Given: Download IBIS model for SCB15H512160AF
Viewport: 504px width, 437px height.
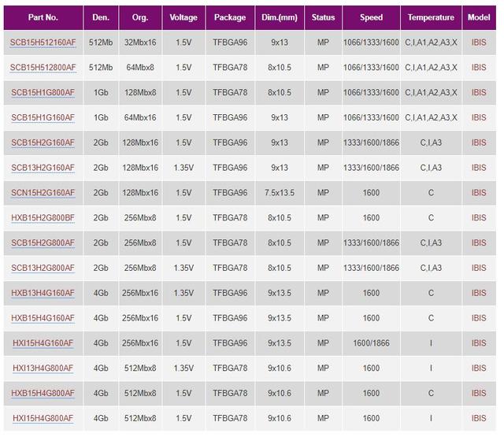Looking at the screenshot, I should point(479,43).
